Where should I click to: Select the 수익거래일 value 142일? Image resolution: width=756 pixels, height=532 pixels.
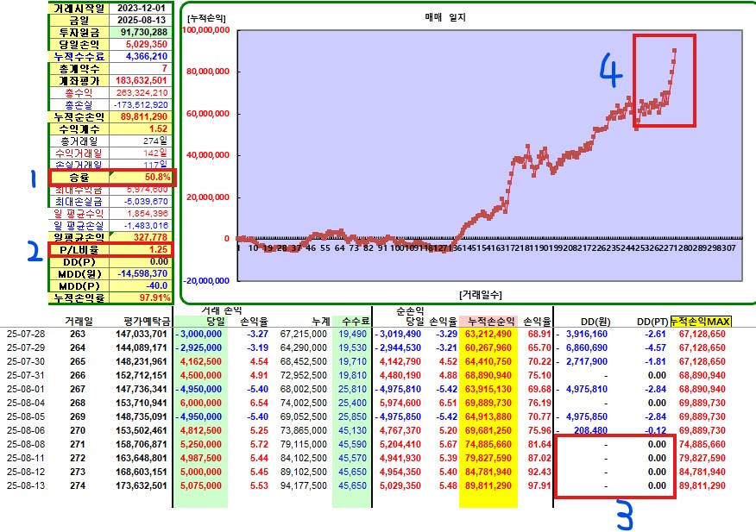pos(141,153)
